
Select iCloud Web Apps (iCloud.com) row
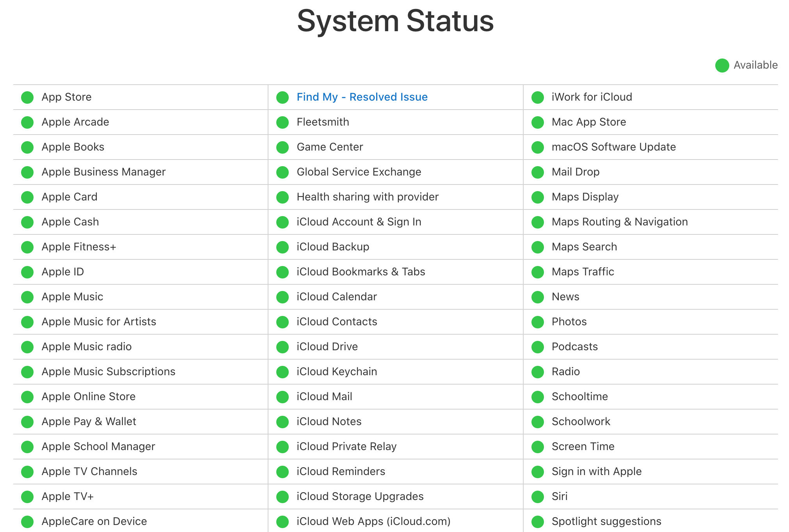[x=373, y=521]
